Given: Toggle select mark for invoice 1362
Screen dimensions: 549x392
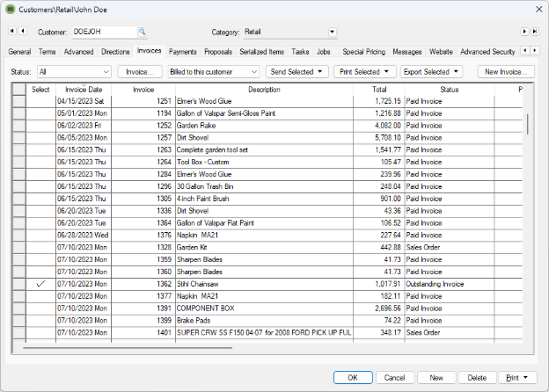Looking at the screenshot, I should pyautogui.click(x=40, y=284).
